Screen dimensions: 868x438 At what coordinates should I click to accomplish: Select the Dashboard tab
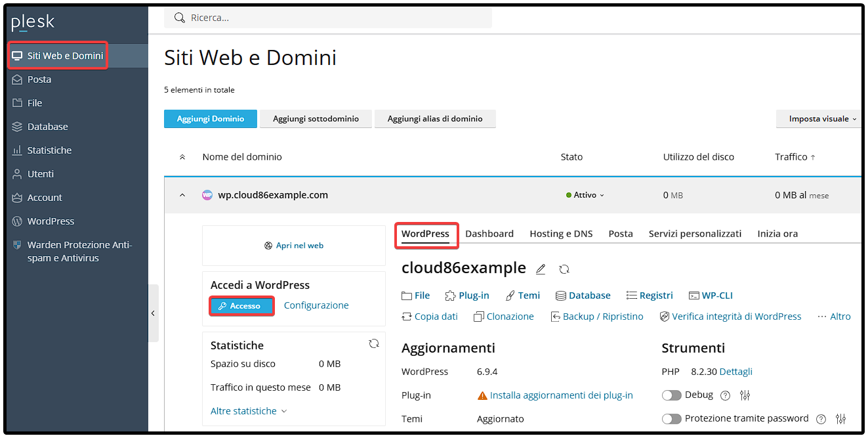[x=489, y=234]
